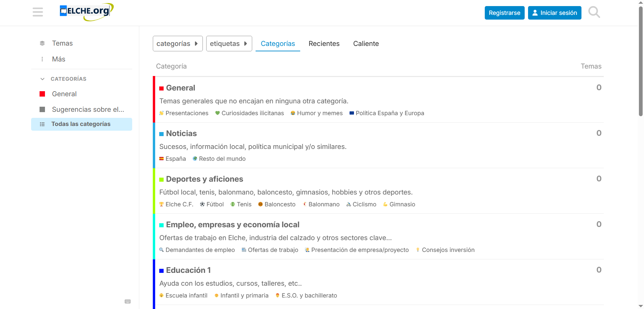
Task: Open the search magnifier icon
Action: [594, 12]
